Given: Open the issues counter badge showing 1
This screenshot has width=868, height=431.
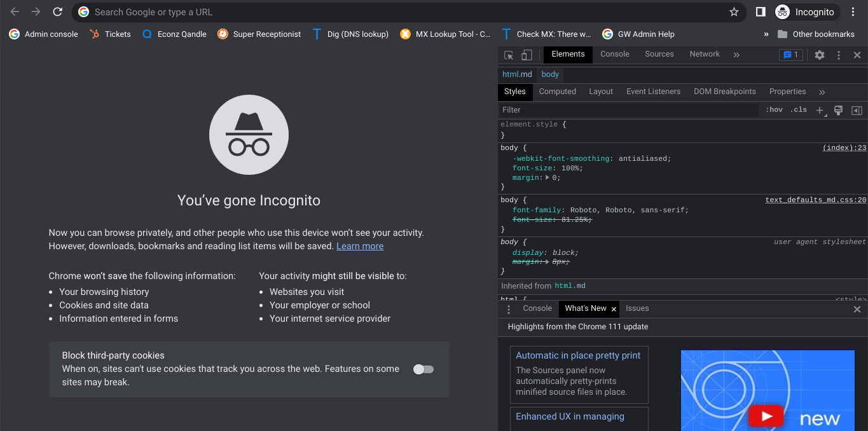Looking at the screenshot, I should click(x=791, y=55).
